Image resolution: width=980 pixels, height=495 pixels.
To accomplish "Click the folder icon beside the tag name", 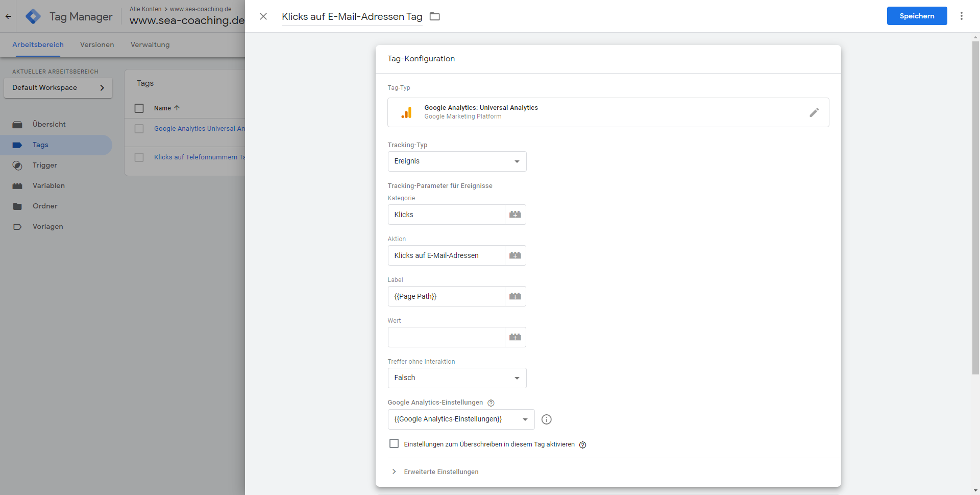I will [435, 16].
